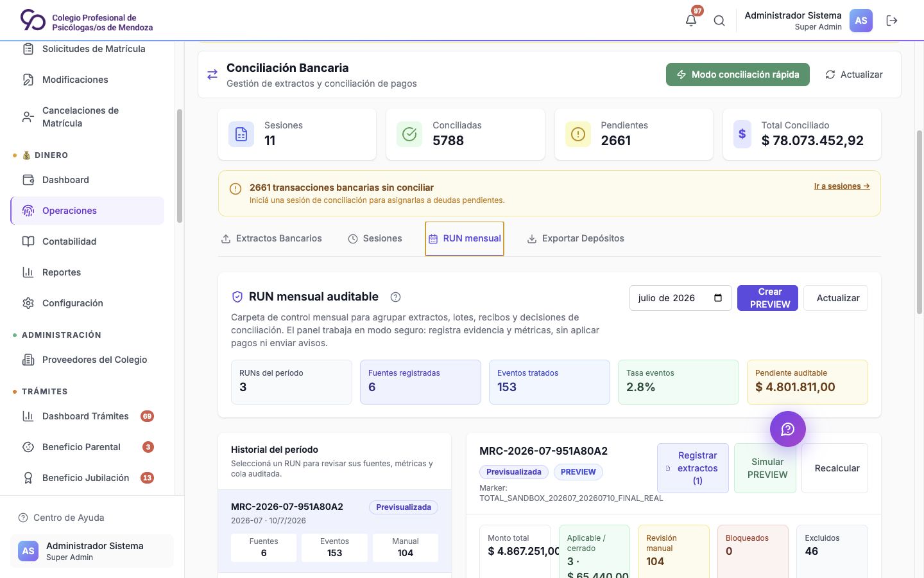The height and width of the screenshot is (578, 924).
Task: Click the sidebar scrollbar
Action: [180, 166]
